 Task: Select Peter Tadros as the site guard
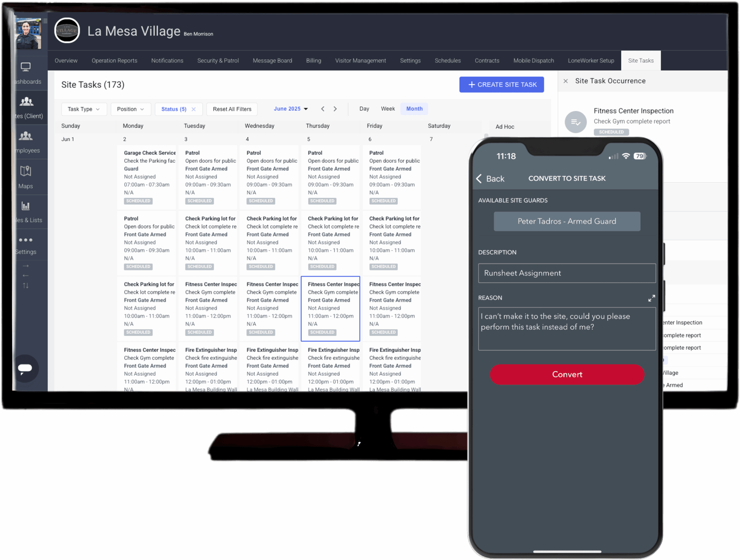coord(567,221)
